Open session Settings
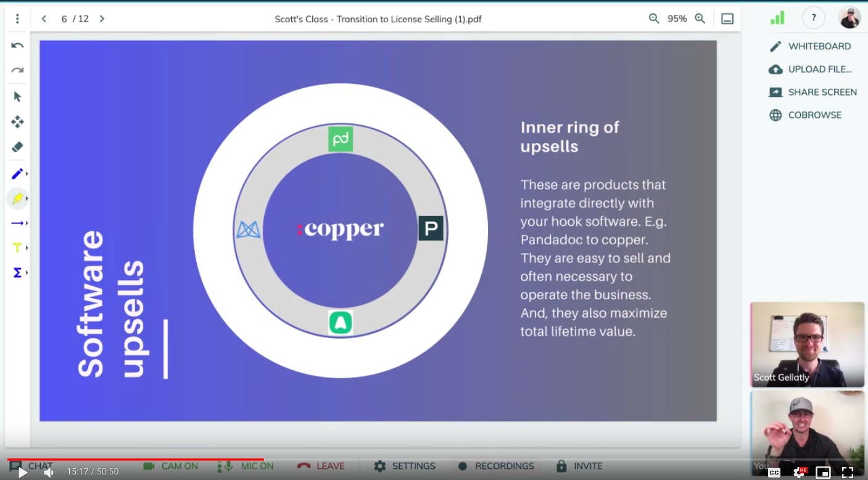Viewport: 868px width, 480px height. (405, 466)
